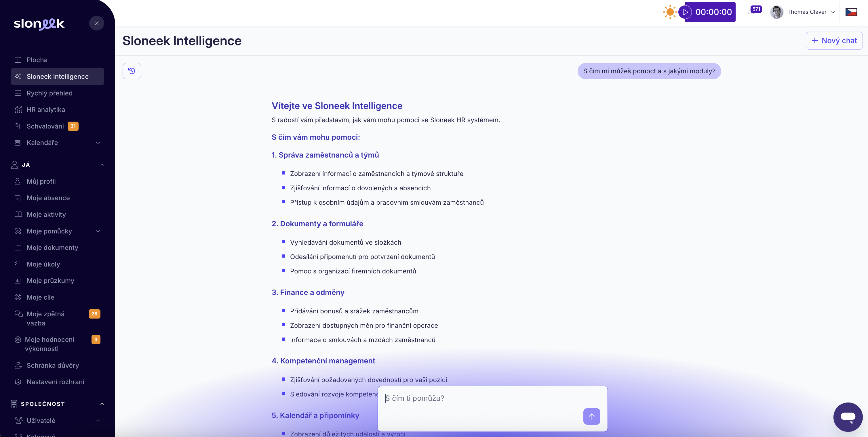This screenshot has width=868, height=437.
Task: Toggle light theme sun icon
Action: pos(670,12)
